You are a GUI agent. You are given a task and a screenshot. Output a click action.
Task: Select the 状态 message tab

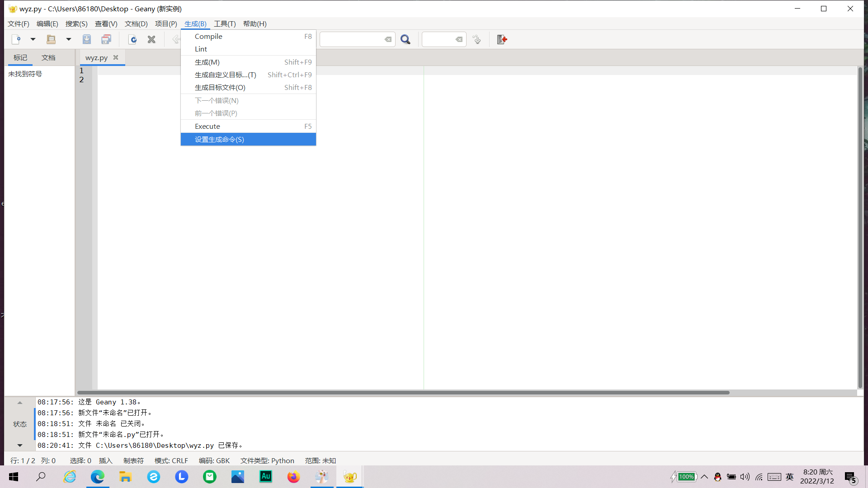20,424
